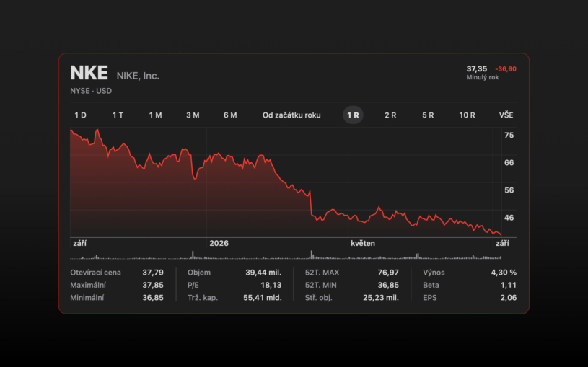
Task: Click the Výnos label
Action: 434,273
